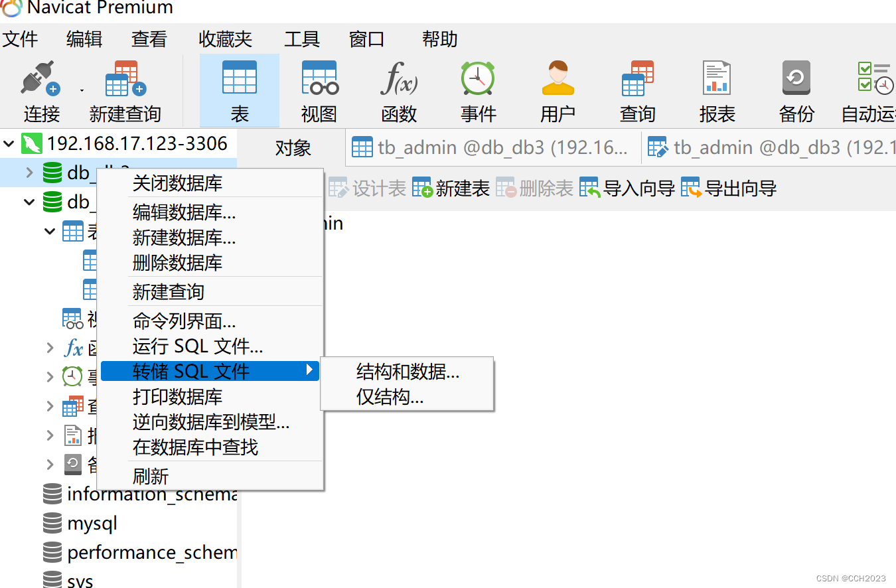Open the 编辑 menu

coord(84,39)
